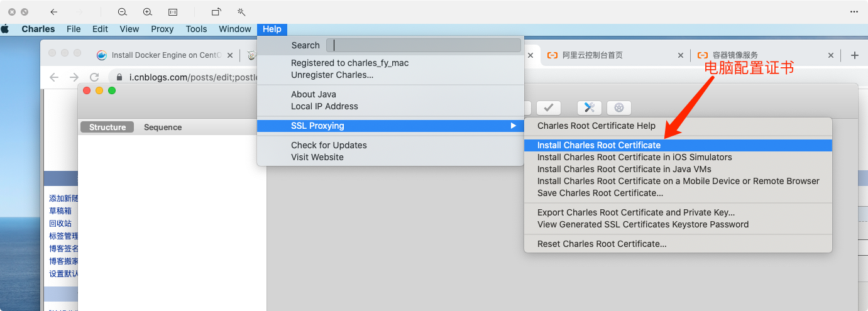Screen dimensions: 868x311
Task: Click the browser address bar URL
Action: 194,77
